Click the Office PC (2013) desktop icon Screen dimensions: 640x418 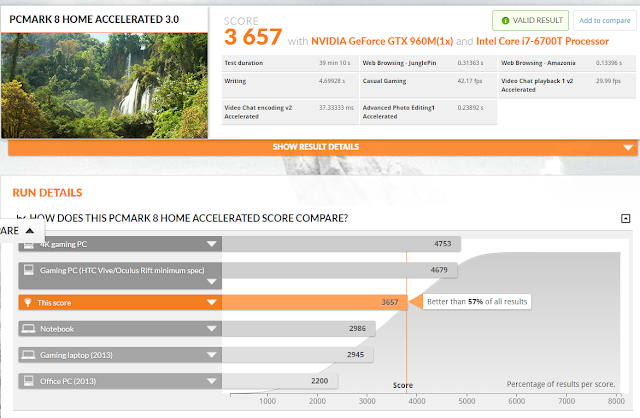pos(29,381)
